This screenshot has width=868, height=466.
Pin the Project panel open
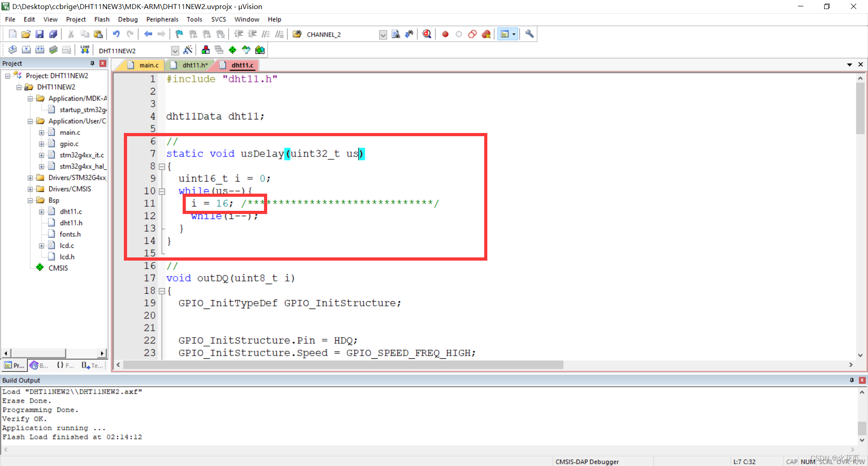(92, 63)
